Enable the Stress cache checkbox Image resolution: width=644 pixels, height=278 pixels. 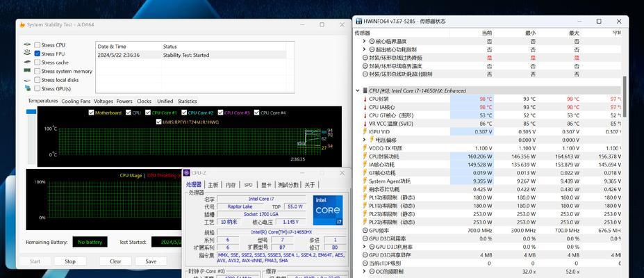point(38,63)
